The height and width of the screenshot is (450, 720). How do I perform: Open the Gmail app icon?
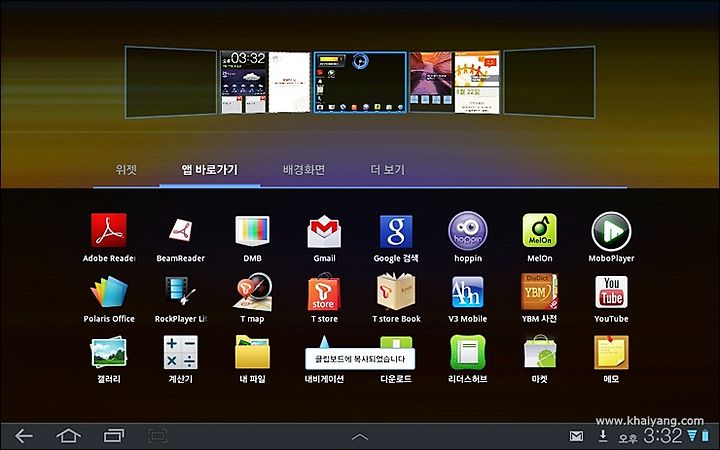(x=324, y=231)
